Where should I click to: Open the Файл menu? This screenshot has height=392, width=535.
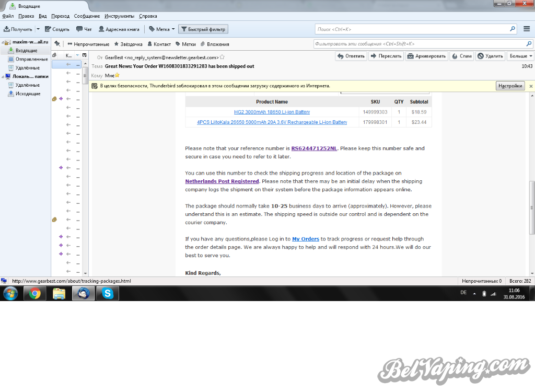click(x=8, y=16)
